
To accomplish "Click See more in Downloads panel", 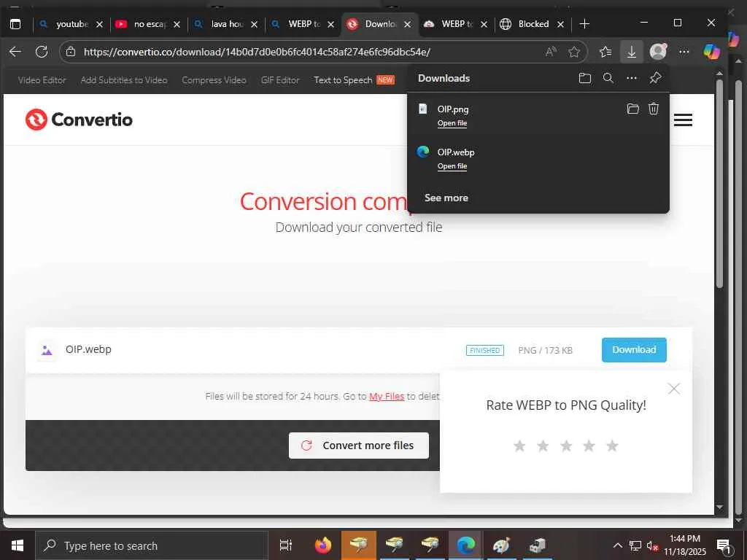I will click(446, 198).
